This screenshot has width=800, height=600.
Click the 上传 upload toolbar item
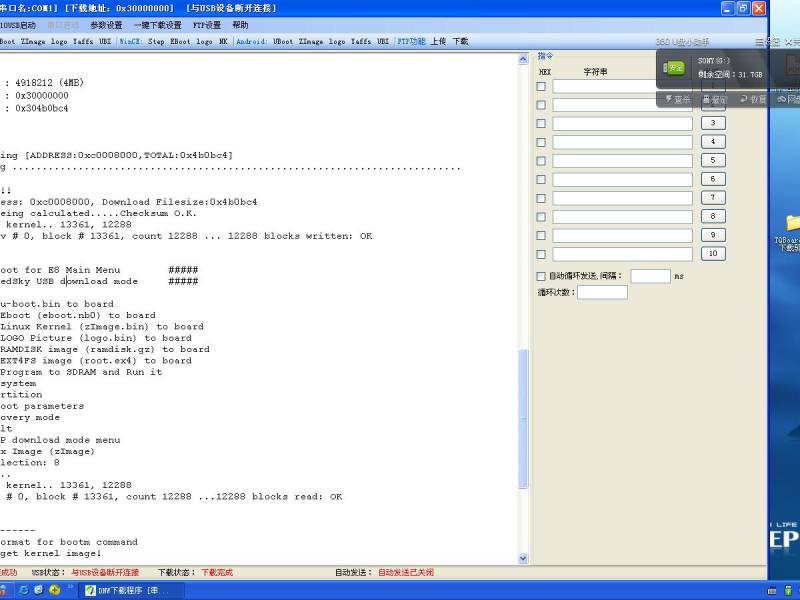point(438,42)
